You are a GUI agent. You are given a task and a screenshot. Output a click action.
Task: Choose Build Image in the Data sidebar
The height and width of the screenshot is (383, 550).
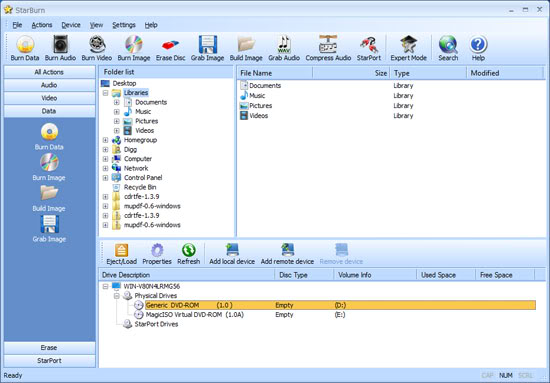coord(49,198)
